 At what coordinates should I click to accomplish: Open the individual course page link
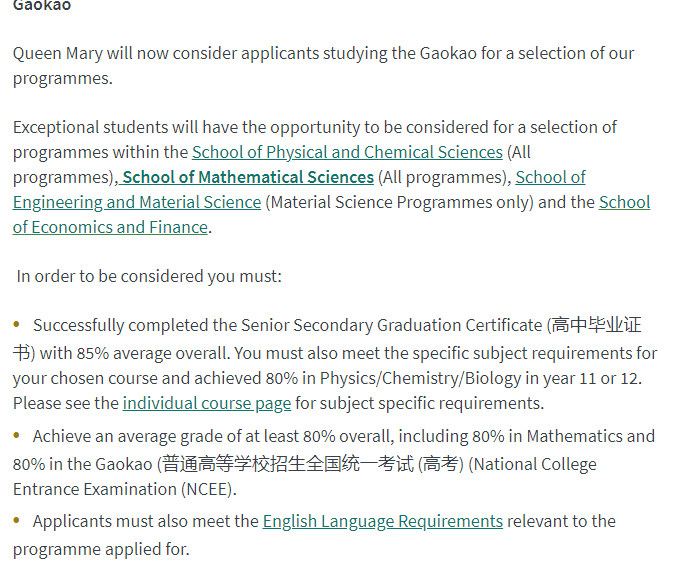pos(207,403)
